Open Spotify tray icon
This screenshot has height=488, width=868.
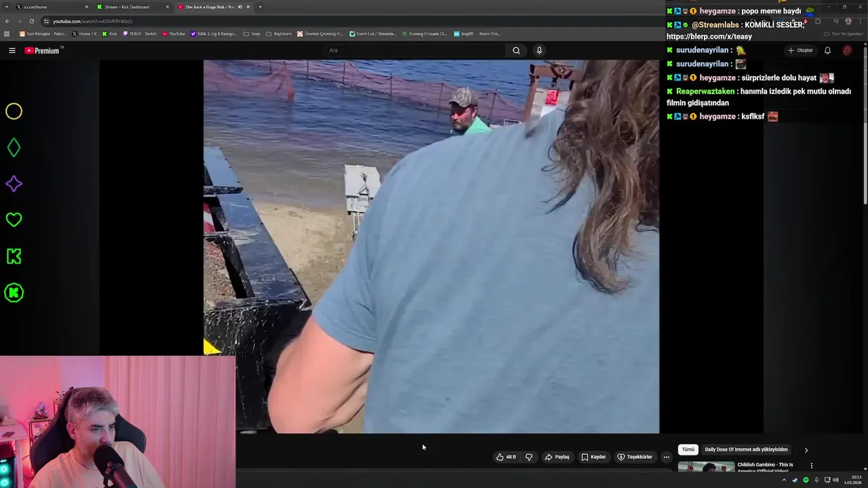click(x=806, y=480)
